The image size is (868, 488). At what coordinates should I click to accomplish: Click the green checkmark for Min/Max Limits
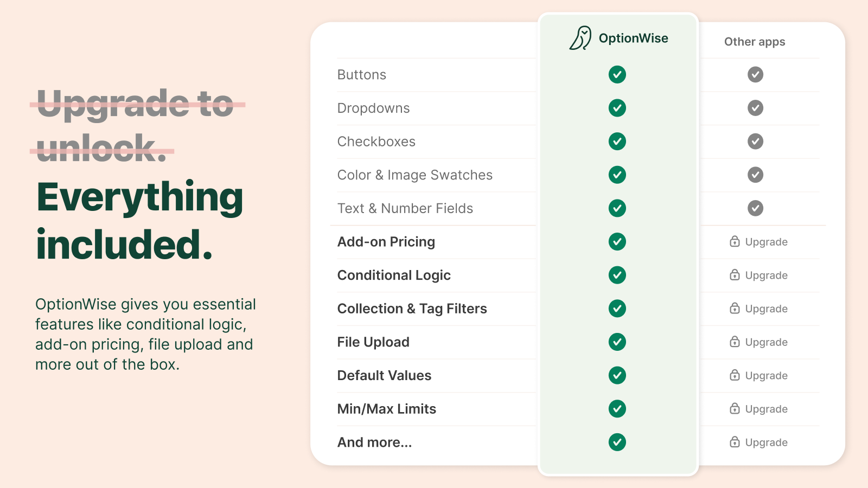[x=617, y=409]
